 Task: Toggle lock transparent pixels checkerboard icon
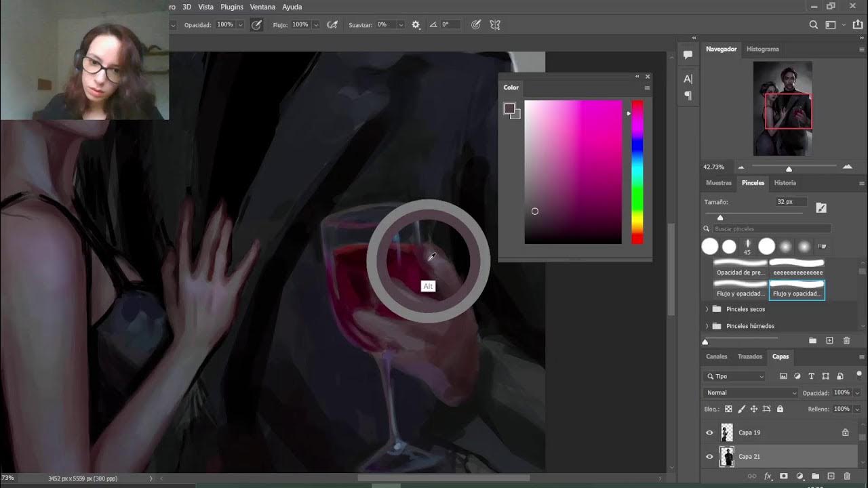(728, 409)
